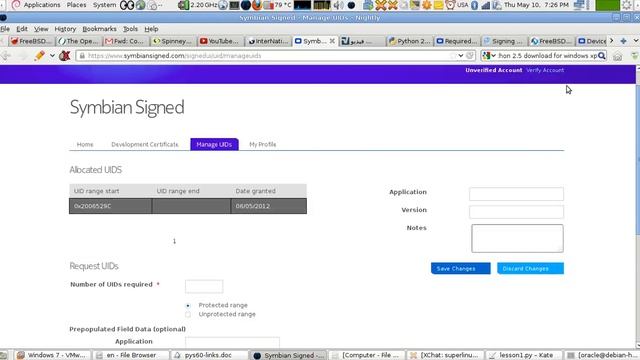Open the Tools menu in browser
Viewport: 640px width, 360px height.
coord(130,29)
